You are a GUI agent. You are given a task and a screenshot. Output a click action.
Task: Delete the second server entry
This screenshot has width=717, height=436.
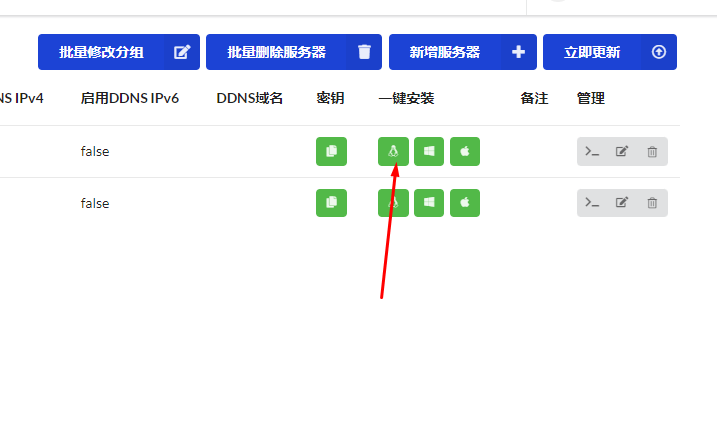[652, 203]
